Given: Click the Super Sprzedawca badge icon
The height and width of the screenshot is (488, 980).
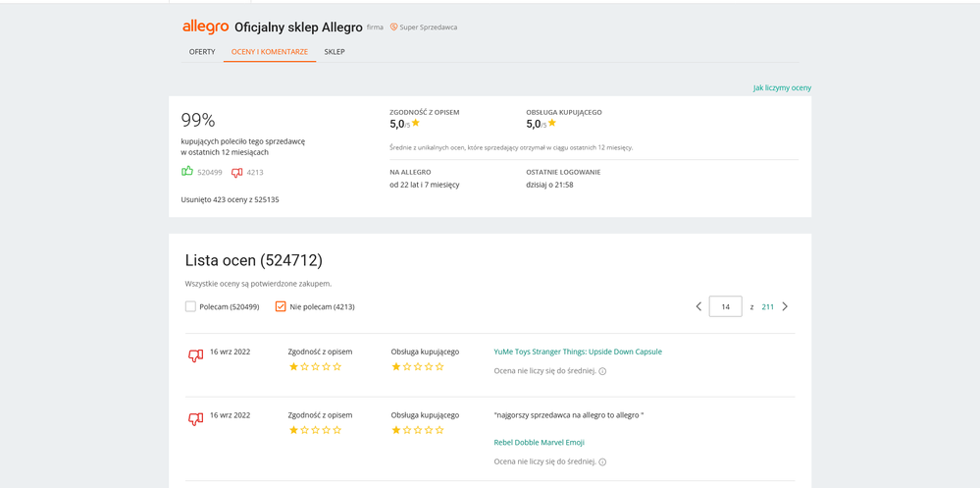Looking at the screenshot, I should point(393,27).
